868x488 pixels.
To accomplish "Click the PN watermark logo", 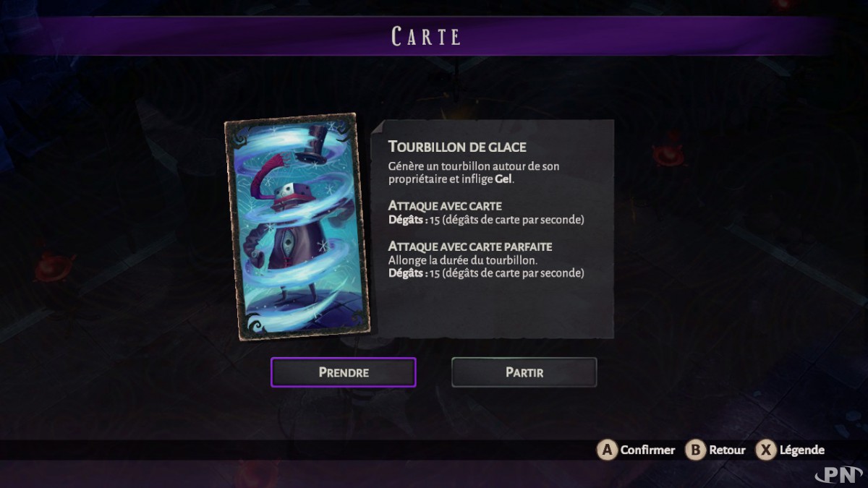I will coord(838,473).
